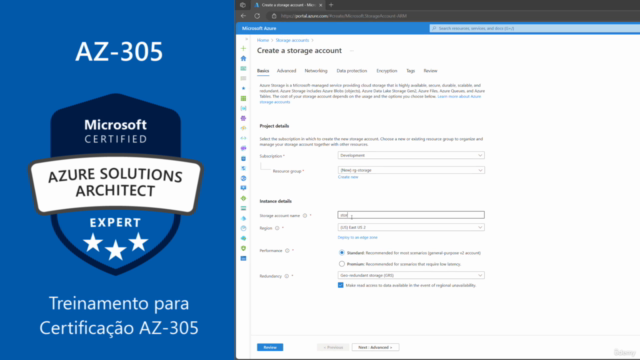The width and height of the screenshot is (640, 360).
Task: Switch to the Data protection tab
Action: [352, 71]
